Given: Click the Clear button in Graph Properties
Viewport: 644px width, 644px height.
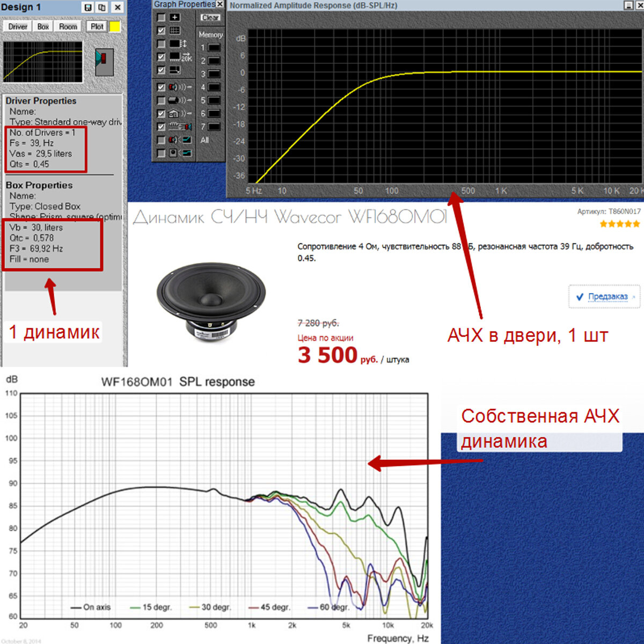Looking at the screenshot, I should (210, 18).
